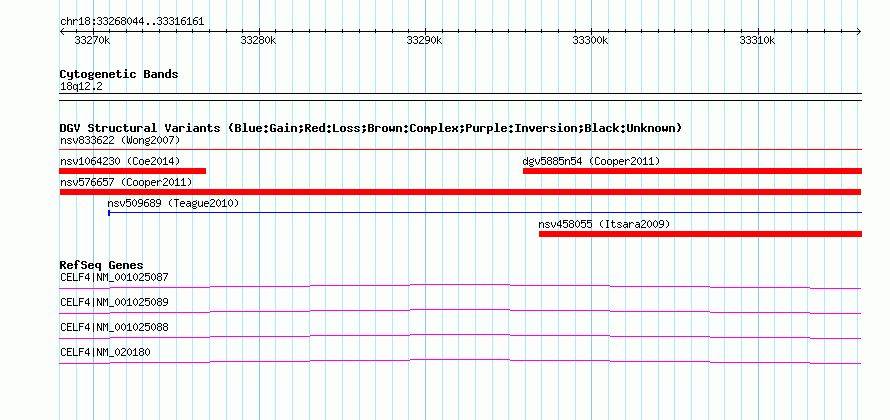Click the red bar for nsv458055
Screen dimensions: 890x420
pyautogui.click(x=700, y=234)
